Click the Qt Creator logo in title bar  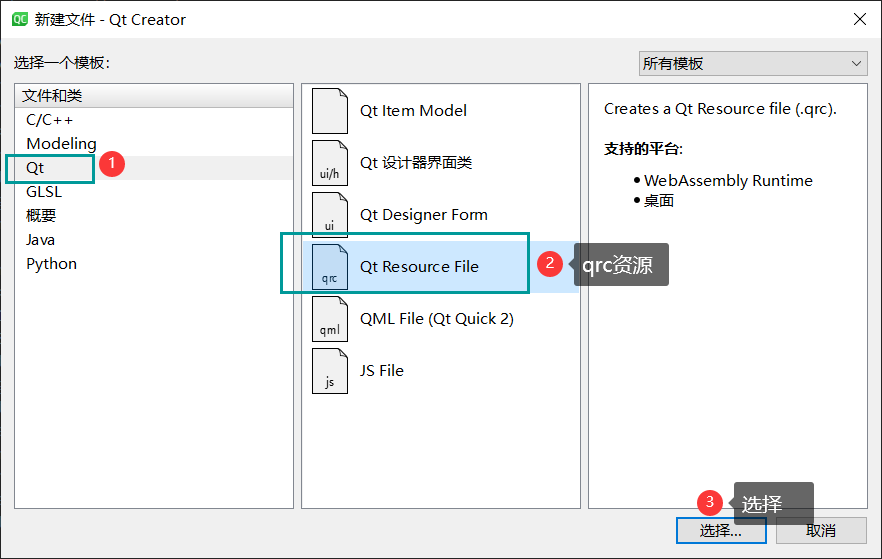click(x=20, y=20)
